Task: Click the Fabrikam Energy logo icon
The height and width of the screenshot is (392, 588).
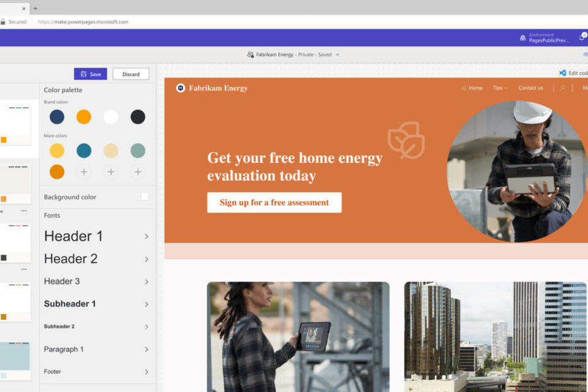Action: (x=181, y=88)
